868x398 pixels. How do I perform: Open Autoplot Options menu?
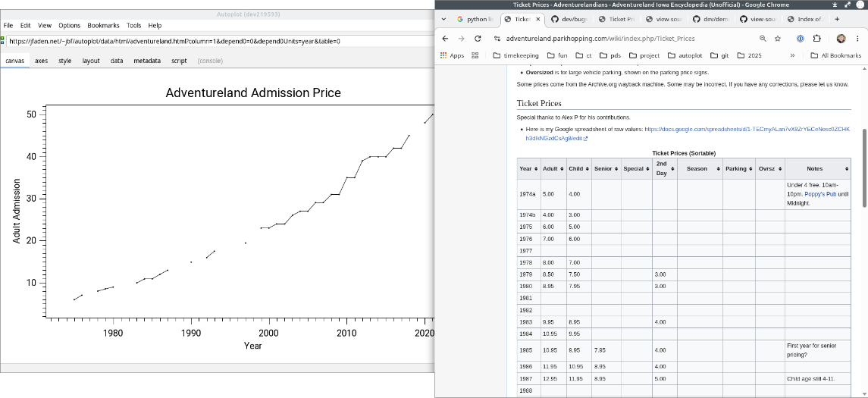(x=69, y=26)
